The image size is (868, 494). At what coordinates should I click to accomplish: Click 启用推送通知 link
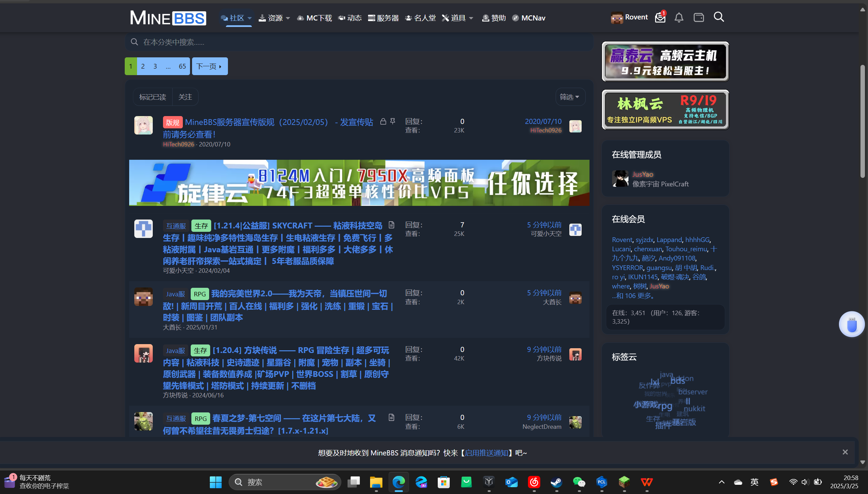point(486,453)
